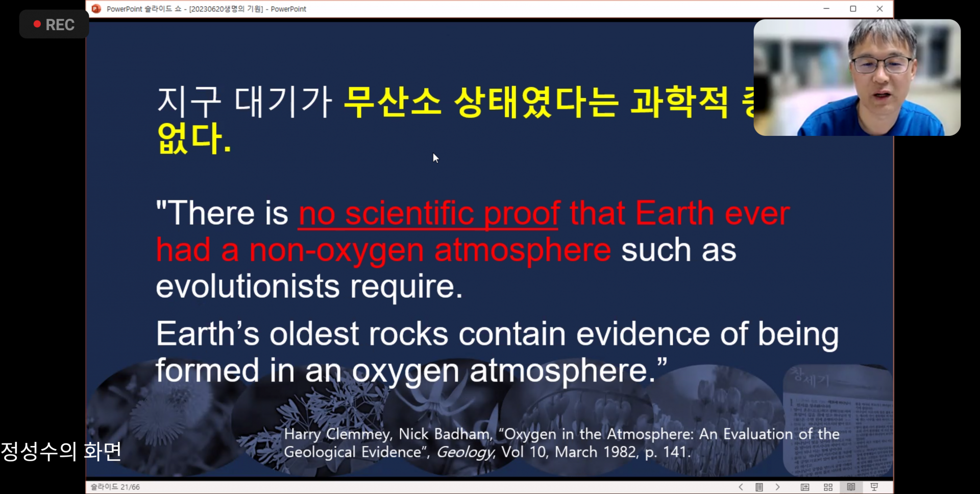Screen dimensions: 980x494
Task: Click the speaker's webcam video thumbnail
Action: point(857,78)
